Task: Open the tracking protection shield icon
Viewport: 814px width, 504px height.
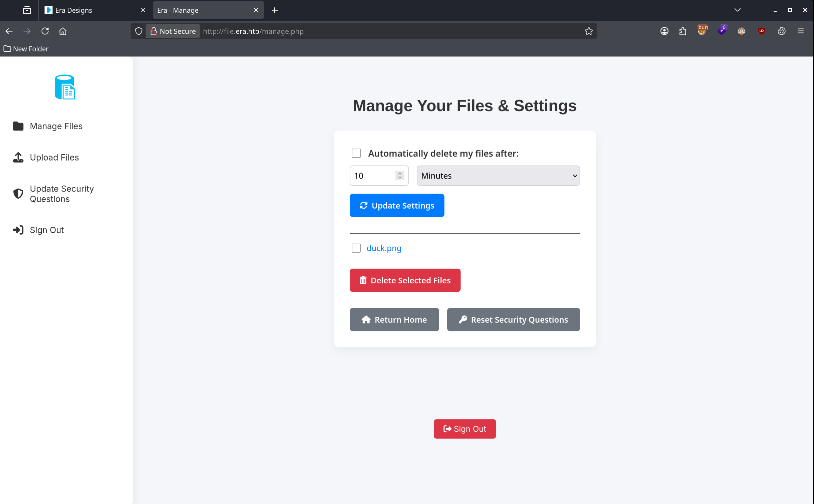Action: pyautogui.click(x=139, y=31)
